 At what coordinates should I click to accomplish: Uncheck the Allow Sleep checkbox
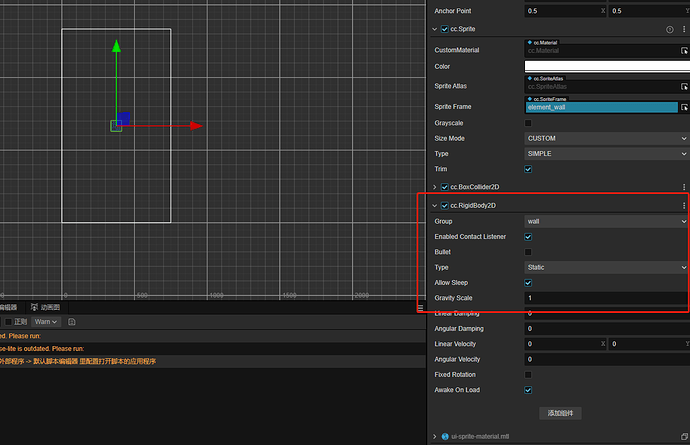pyautogui.click(x=528, y=283)
